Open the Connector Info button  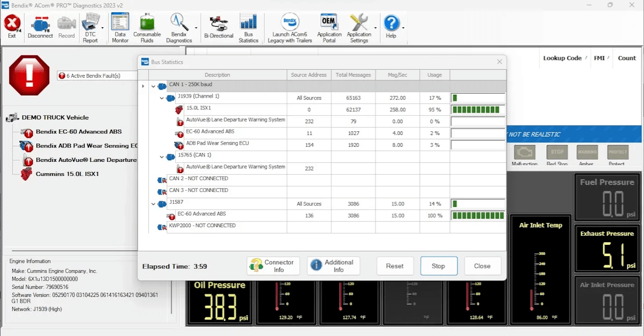coord(273,266)
